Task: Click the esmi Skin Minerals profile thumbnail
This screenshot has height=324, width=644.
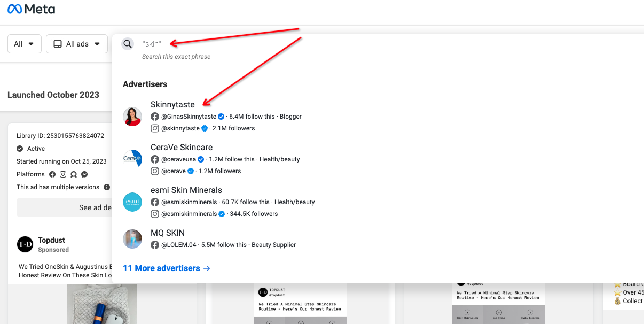Action: click(132, 202)
